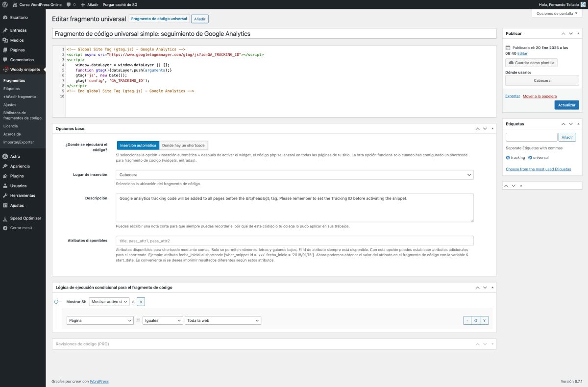Open the Comentarios section from sidebar
This screenshot has height=387, width=588.
22,59
